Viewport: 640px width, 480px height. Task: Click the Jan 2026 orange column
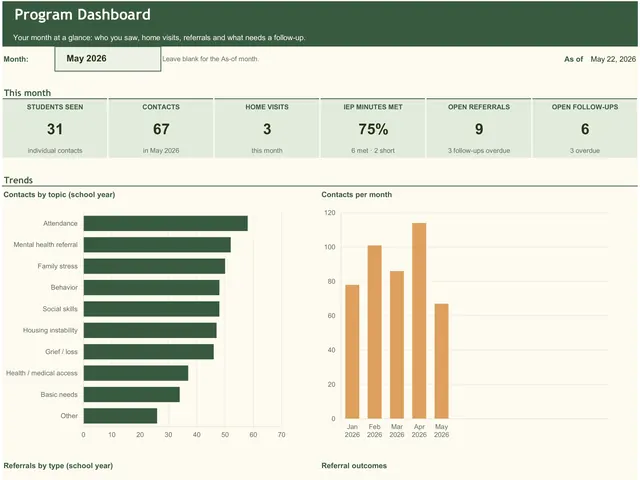point(352,351)
